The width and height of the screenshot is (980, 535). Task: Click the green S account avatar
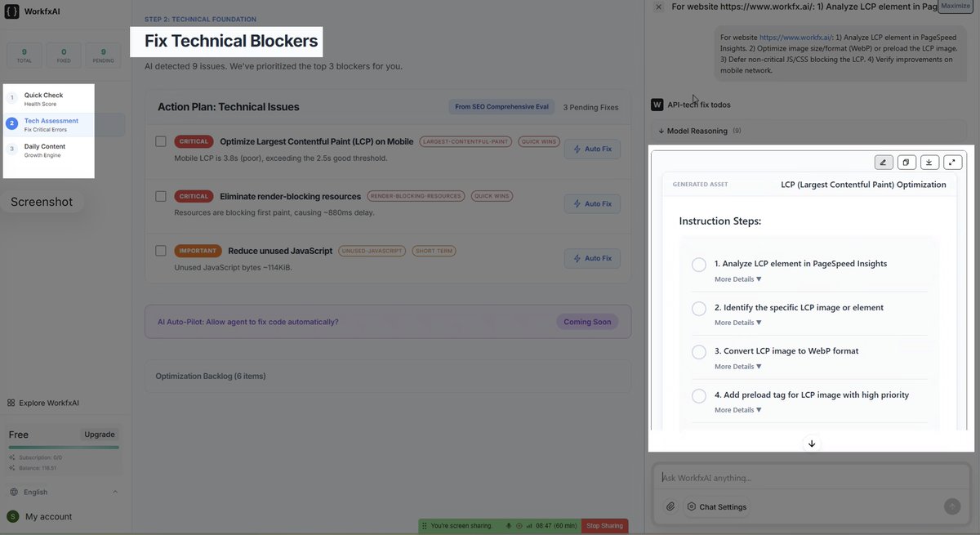(x=12, y=516)
